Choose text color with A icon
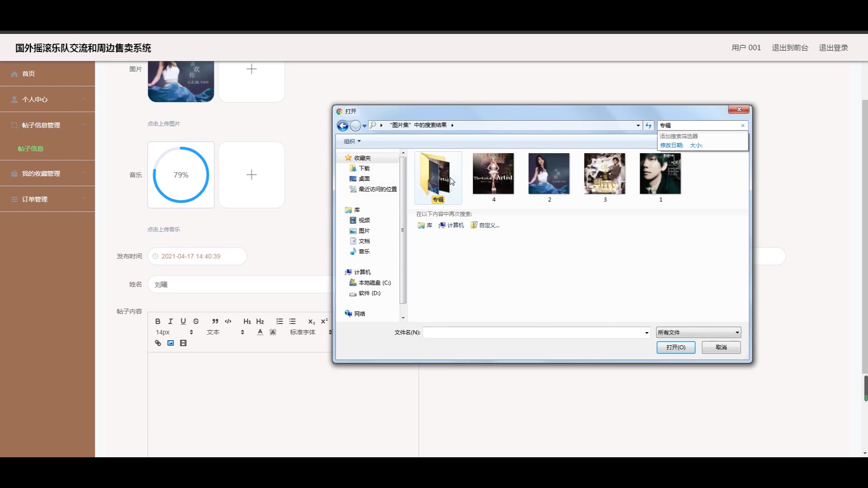This screenshot has width=868, height=488. click(260, 332)
